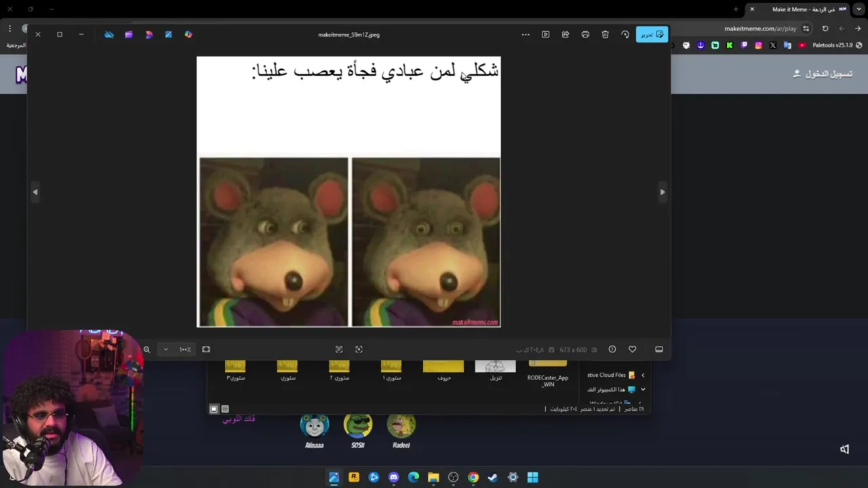Click the Designer icon in Photos toolbar
Viewport: 868px width, 488px height.
[149, 35]
